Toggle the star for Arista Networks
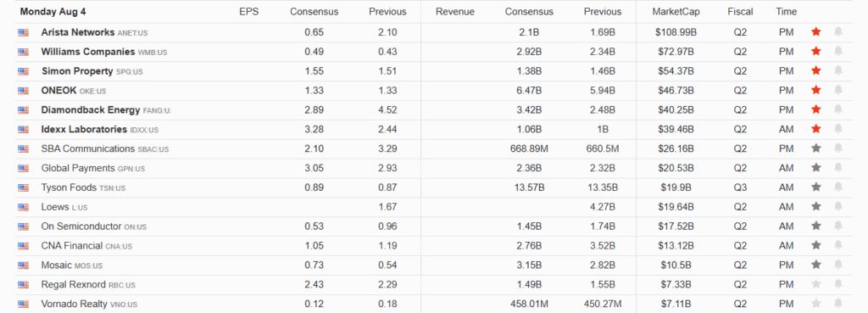868x313 pixels. (x=815, y=32)
